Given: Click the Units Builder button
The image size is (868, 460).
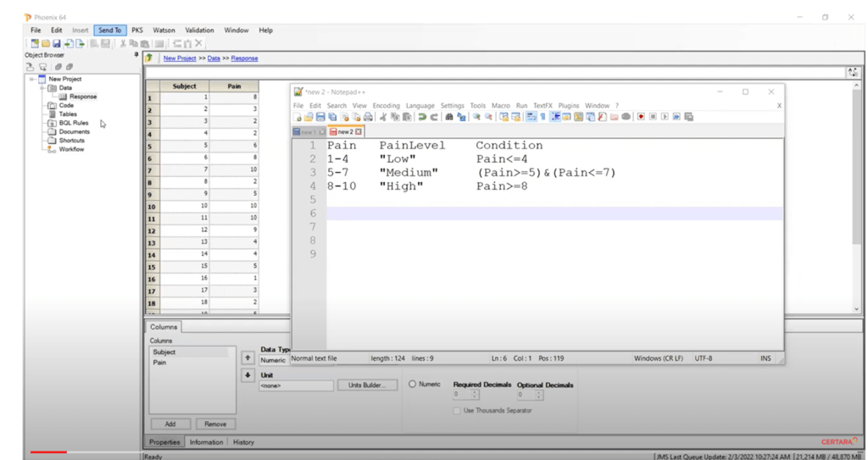Looking at the screenshot, I should [366, 385].
